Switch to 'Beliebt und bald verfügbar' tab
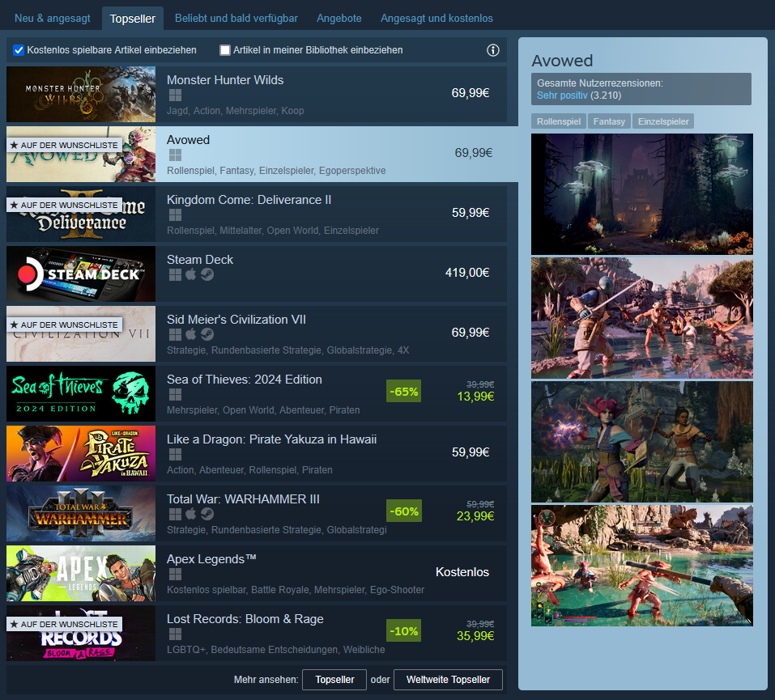This screenshot has height=700, width=775. tap(236, 19)
